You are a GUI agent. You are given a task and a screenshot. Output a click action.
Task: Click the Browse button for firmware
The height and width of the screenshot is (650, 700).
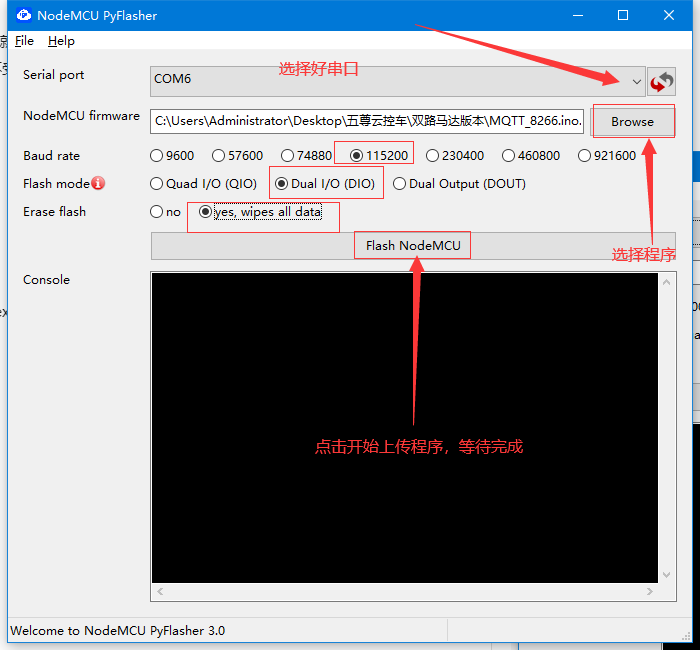tap(632, 121)
